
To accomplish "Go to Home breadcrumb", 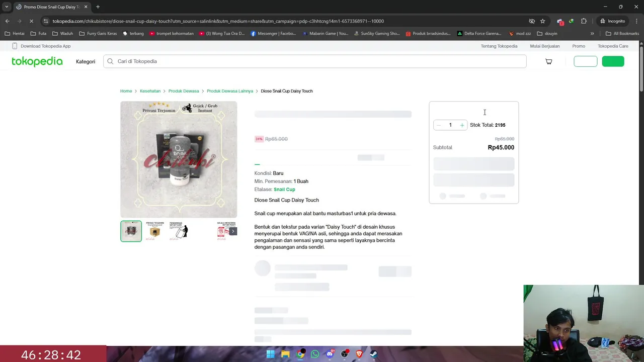I will point(126,91).
